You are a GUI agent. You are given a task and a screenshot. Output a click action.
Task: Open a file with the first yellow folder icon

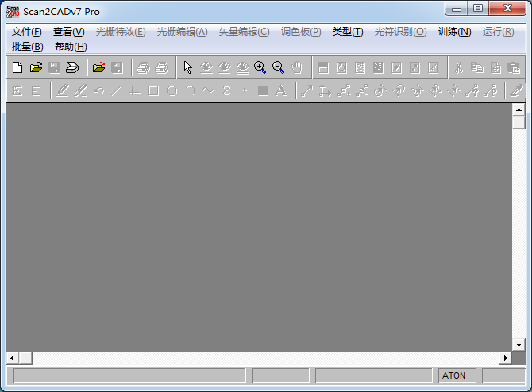pyautogui.click(x=36, y=67)
